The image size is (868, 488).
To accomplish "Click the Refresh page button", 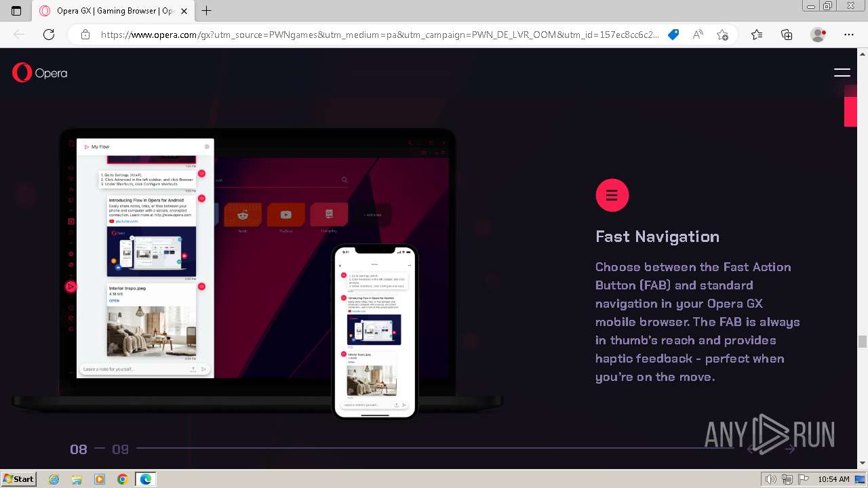I will coord(49,35).
